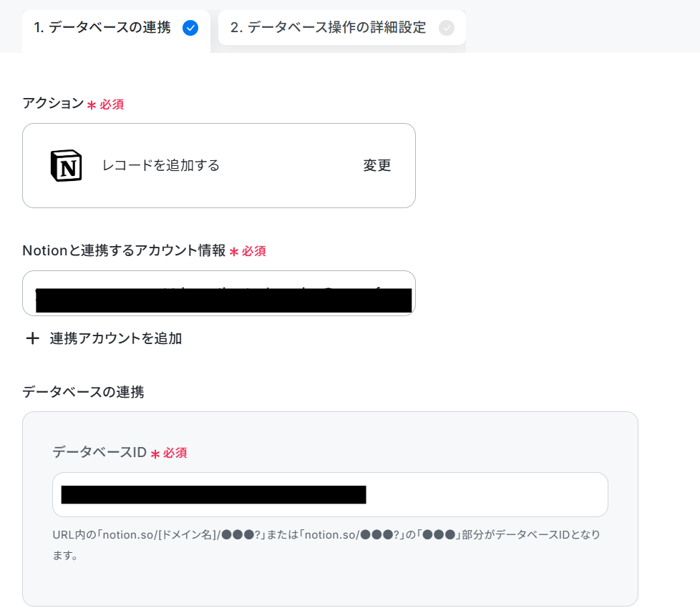Click the データベースの連携 section heading
Screen dimensions: 700x613
(83, 392)
